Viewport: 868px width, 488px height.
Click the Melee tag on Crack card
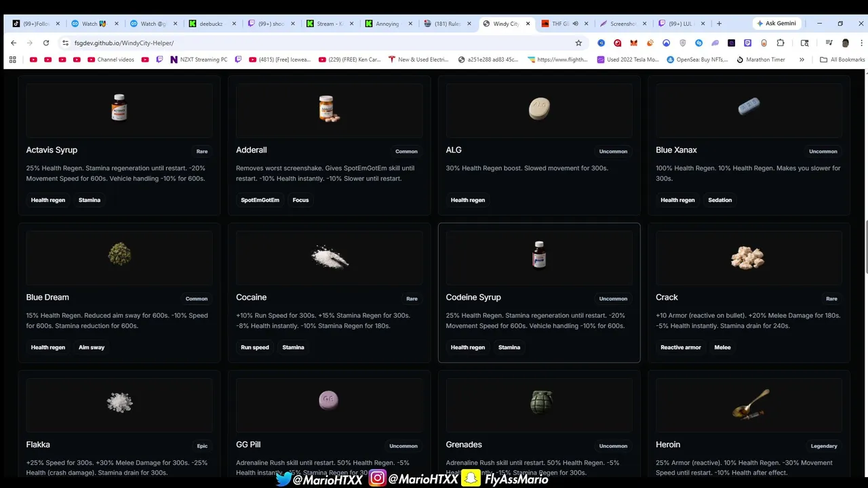point(722,347)
